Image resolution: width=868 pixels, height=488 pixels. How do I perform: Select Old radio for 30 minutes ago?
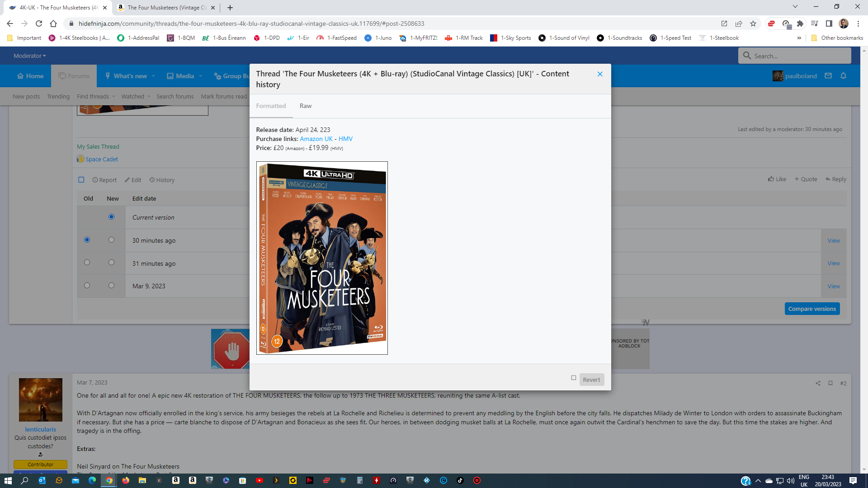click(87, 240)
